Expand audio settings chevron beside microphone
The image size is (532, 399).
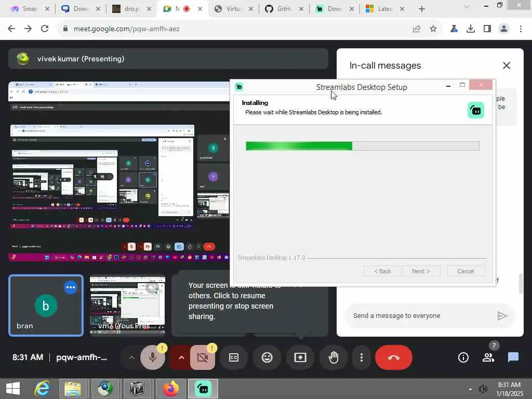pos(131,357)
